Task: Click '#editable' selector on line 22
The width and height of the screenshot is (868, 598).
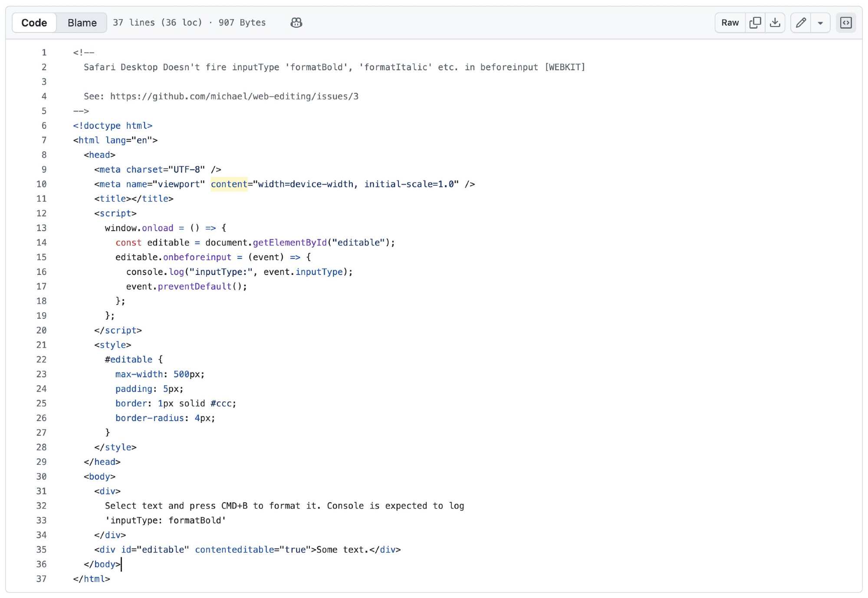Action: (x=128, y=359)
